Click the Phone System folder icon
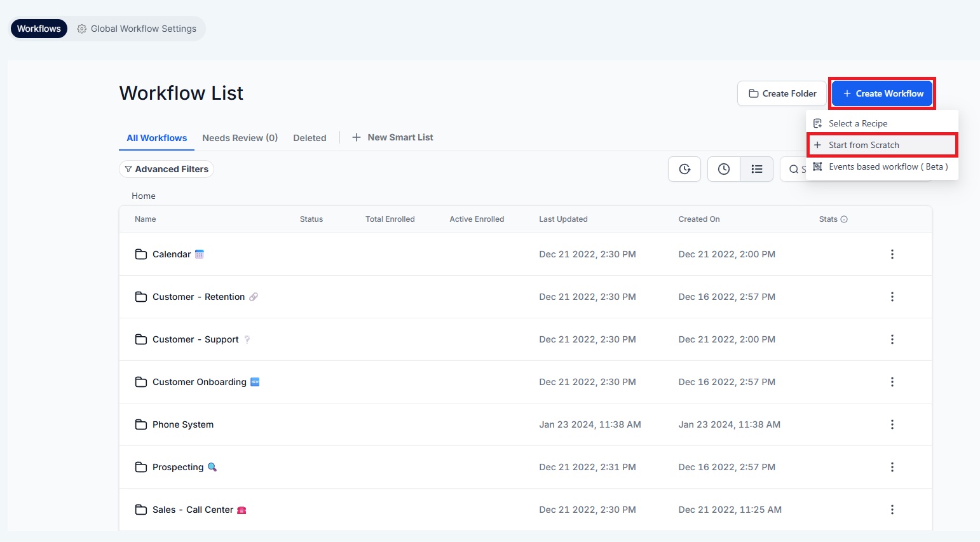Image resolution: width=980 pixels, height=542 pixels. (x=141, y=424)
